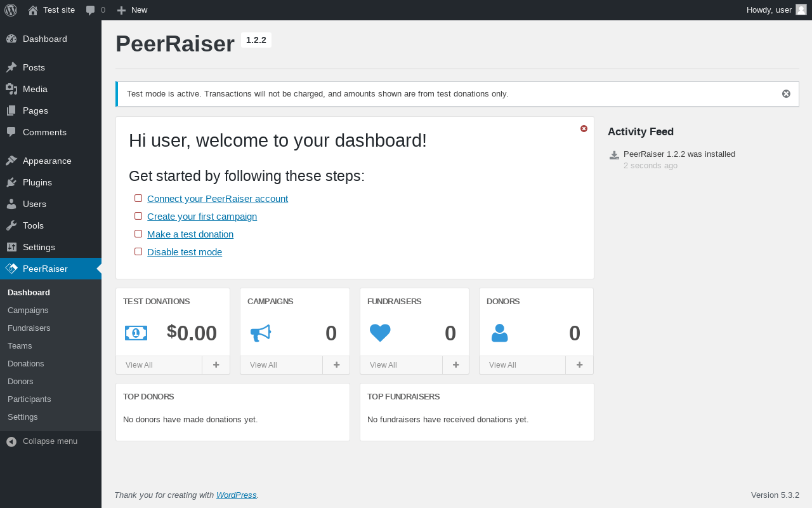This screenshot has width=812, height=508.
Task: Click the plus New icon in admin bar
Action: click(121, 10)
